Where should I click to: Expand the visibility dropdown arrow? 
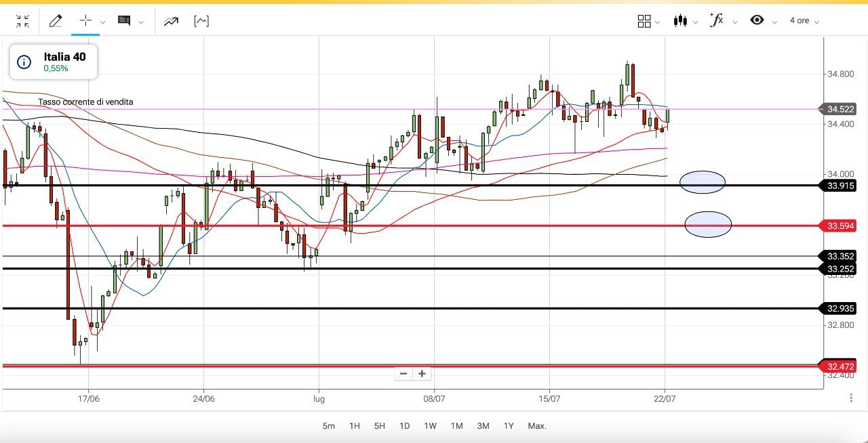[x=774, y=22]
